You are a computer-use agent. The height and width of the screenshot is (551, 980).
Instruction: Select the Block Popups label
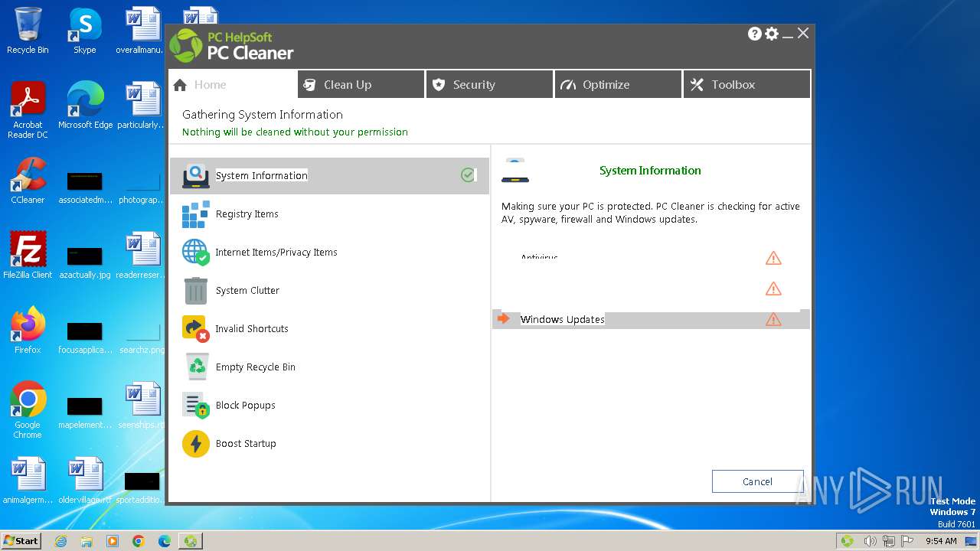(x=245, y=405)
